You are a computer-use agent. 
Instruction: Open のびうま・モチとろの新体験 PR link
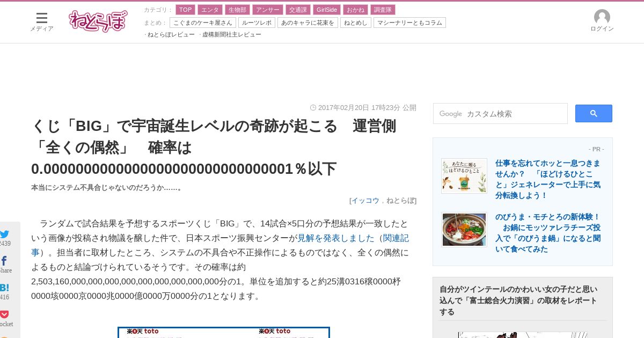pos(548,233)
